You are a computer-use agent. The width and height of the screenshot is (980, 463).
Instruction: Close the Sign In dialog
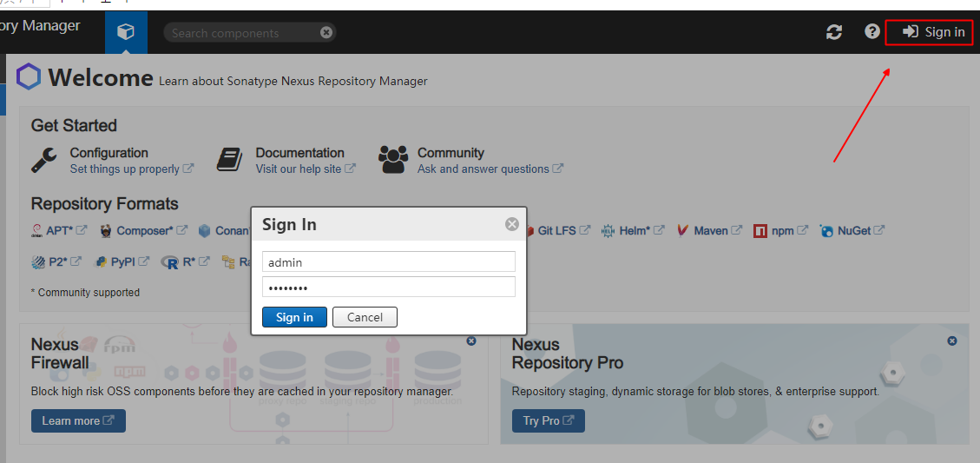[x=512, y=224]
